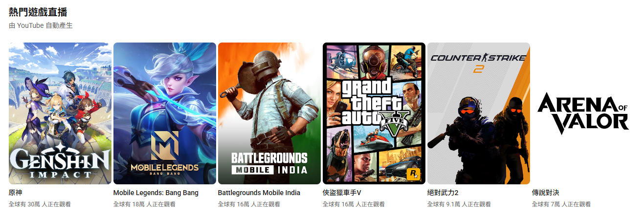The height and width of the screenshot is (221, 644).
Task: Click the 熱門遊戲直播 section heading
Action: pos(38,12)
